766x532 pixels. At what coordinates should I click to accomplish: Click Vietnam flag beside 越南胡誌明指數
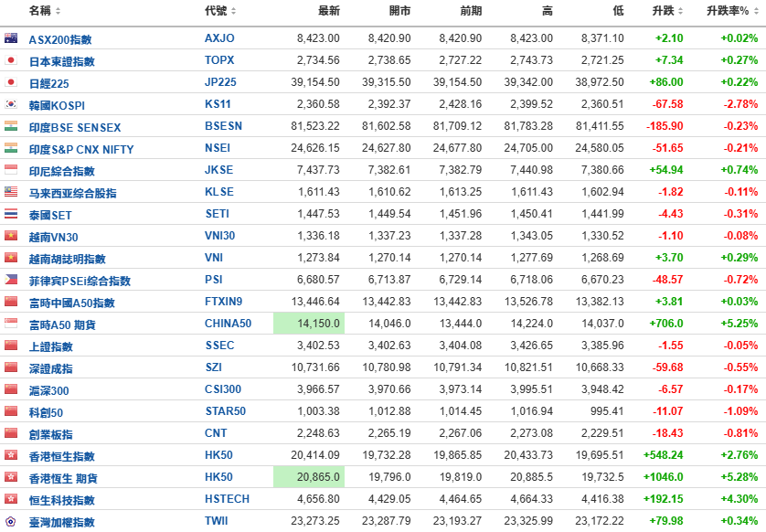tap(11, 258)
